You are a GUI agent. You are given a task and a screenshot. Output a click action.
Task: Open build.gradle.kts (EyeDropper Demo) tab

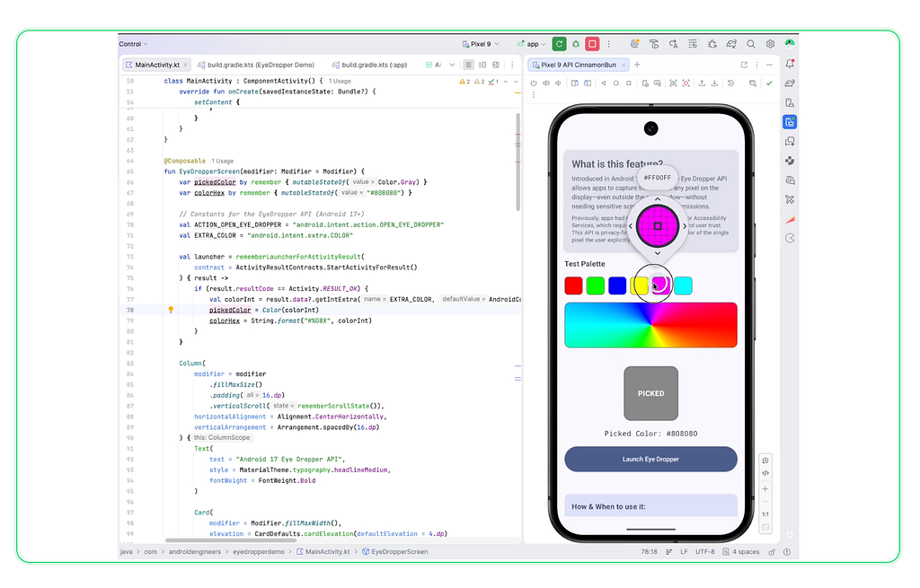256,65
